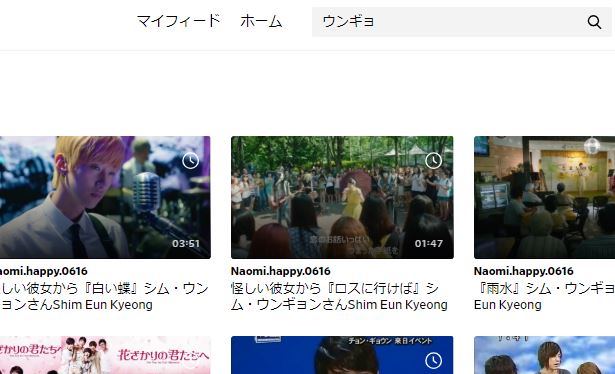Open the 『雨水』 video title link

[544, 296]
